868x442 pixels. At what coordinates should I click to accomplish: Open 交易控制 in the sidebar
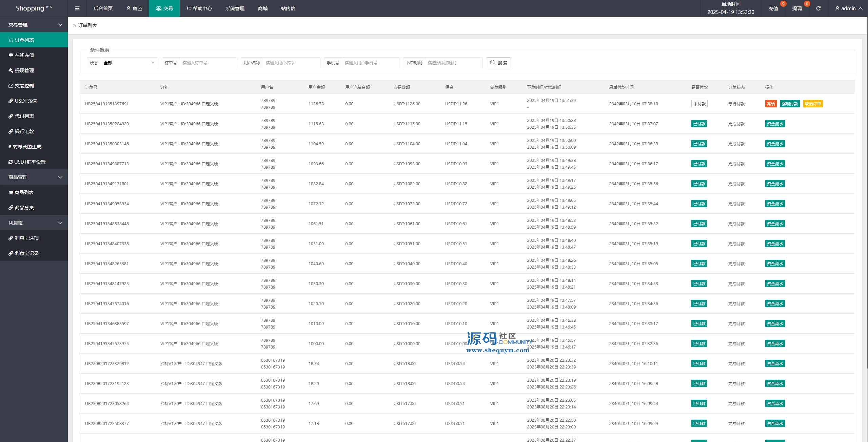[x=24, y=86]
